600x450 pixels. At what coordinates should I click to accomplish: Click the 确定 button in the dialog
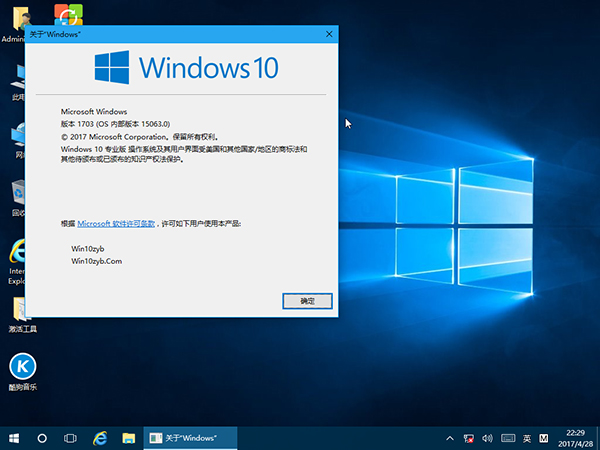pyautogui.click(x=307, y=300)
